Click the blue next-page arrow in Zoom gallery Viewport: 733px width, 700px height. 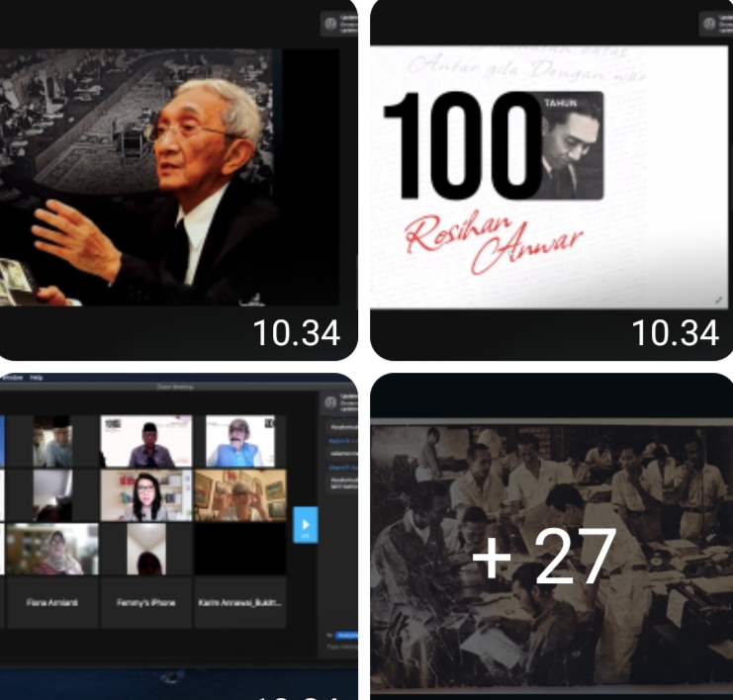click(305, 524)
